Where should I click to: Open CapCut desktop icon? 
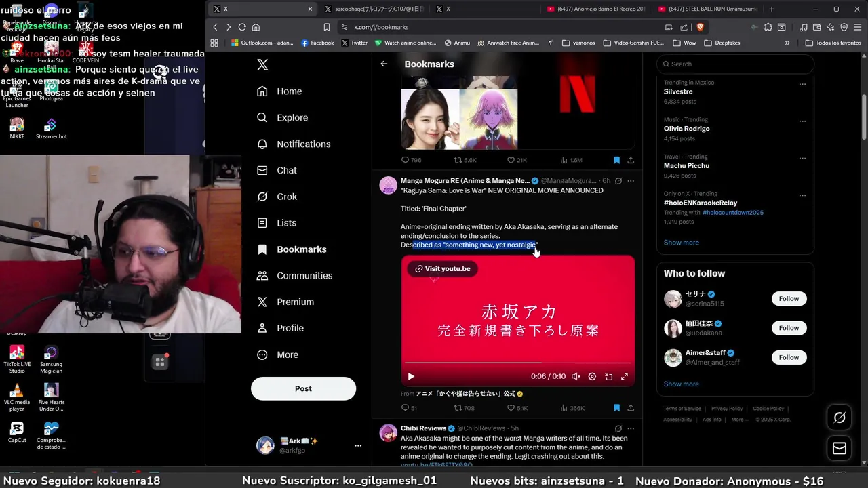17,432
